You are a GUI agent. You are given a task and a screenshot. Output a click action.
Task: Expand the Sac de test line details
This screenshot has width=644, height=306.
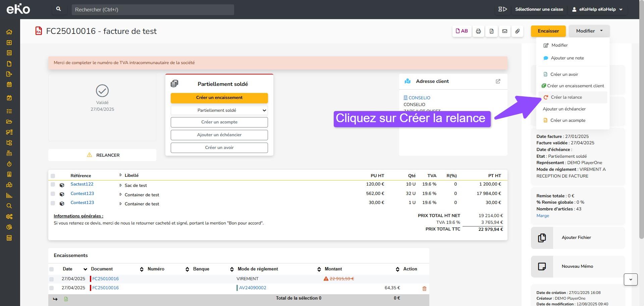click(x=120, y=185)
